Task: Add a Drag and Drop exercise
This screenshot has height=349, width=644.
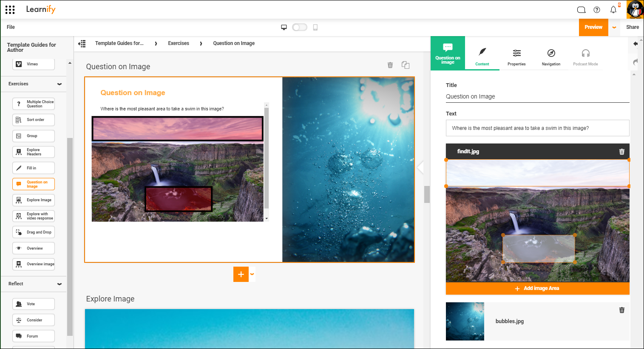Action: (34, 232)
